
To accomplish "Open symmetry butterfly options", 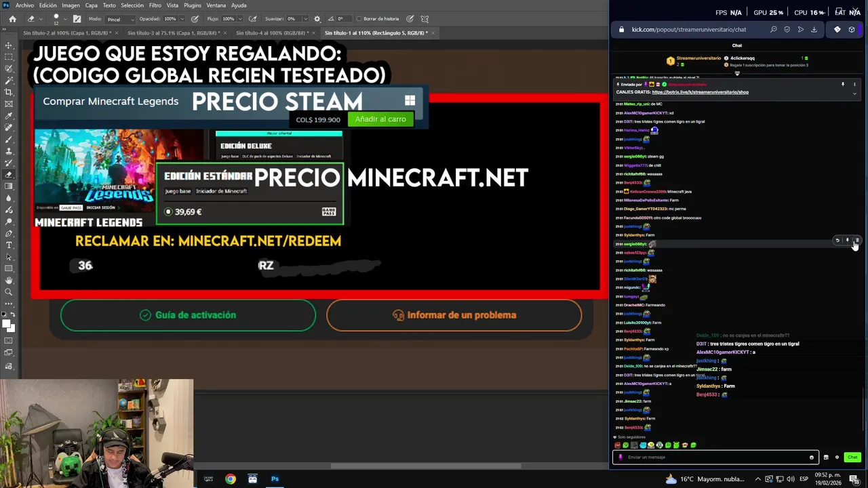I will (425, 19).
